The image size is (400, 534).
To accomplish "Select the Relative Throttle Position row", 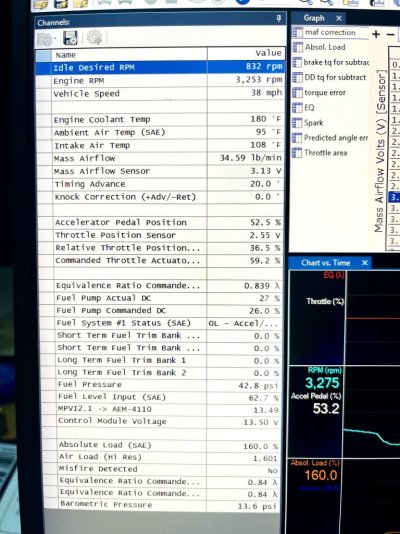I will click(x=160, y=248).
